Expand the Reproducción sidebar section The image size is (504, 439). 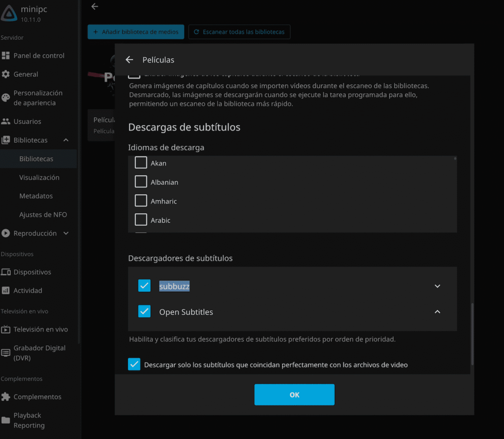(x=66, y=234)
